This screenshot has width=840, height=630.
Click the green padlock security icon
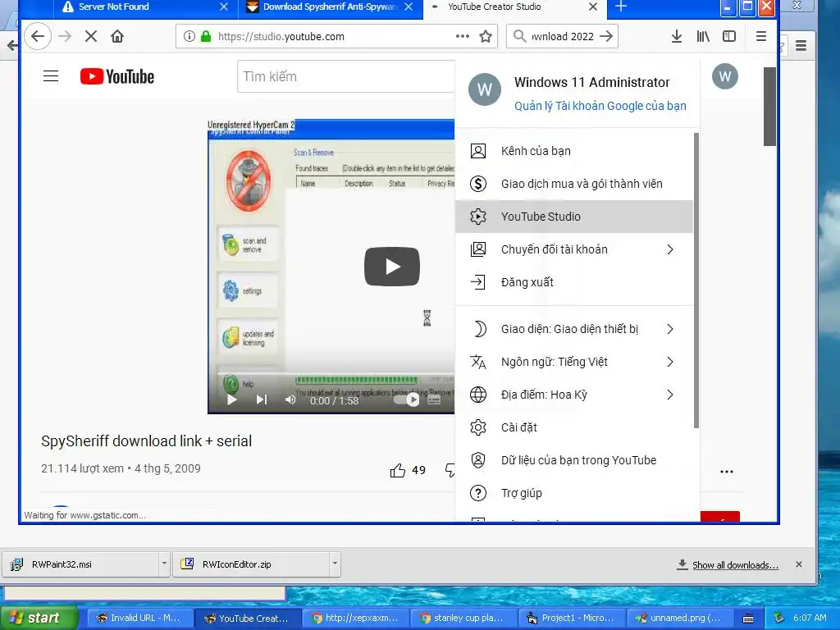206,36
